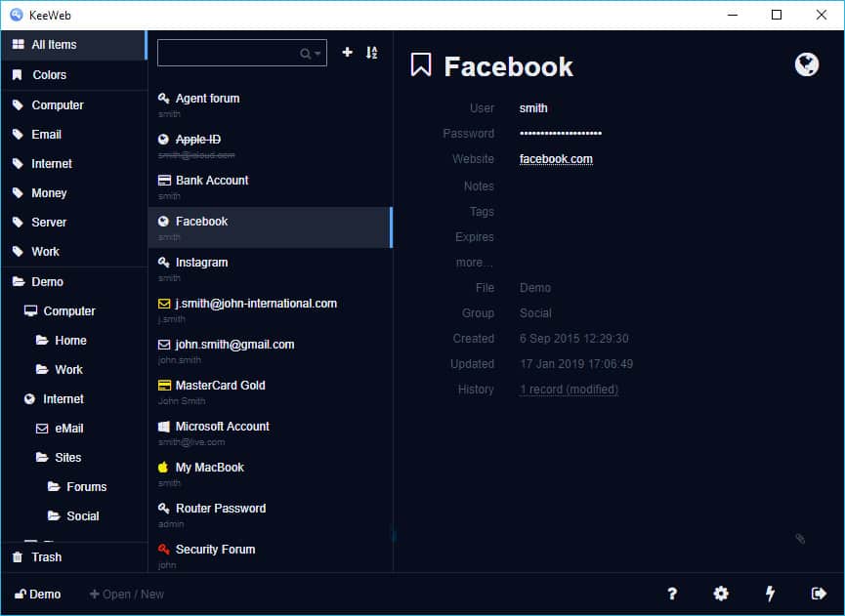The width and height of the screenshot is (845, 616).
Task: Select the Internet group with globe icon
Action: click(74, 399)
